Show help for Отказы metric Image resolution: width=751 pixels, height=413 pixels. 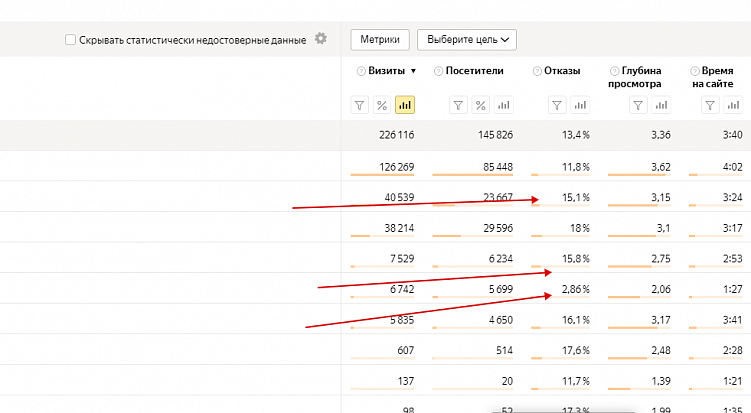[537, 71]
